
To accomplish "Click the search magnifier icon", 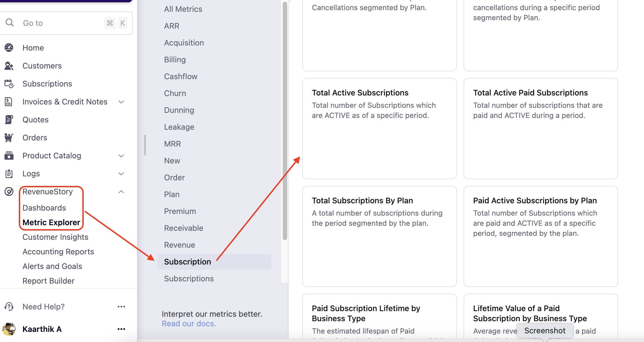I will coord(10,23).
